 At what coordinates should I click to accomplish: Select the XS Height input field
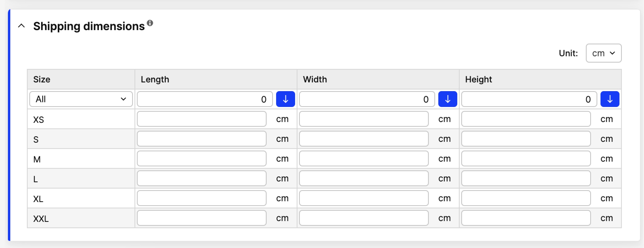[x=526, y=119]
